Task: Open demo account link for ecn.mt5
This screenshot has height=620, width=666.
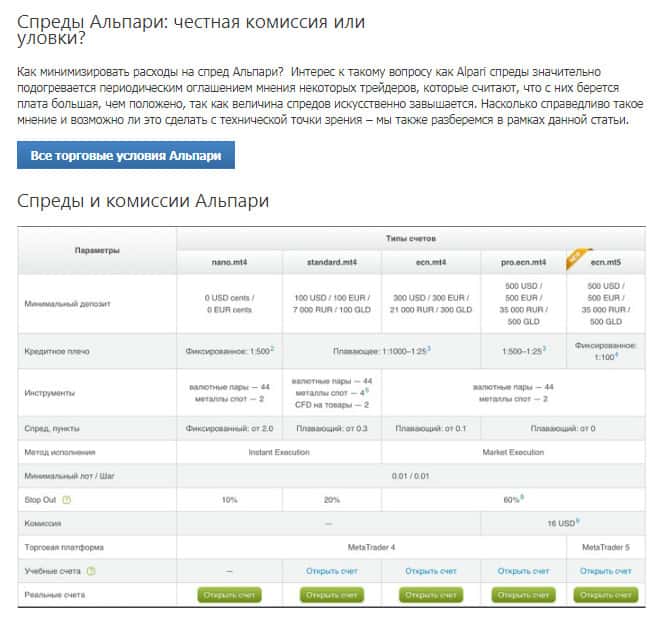Action: pos(606,571)
